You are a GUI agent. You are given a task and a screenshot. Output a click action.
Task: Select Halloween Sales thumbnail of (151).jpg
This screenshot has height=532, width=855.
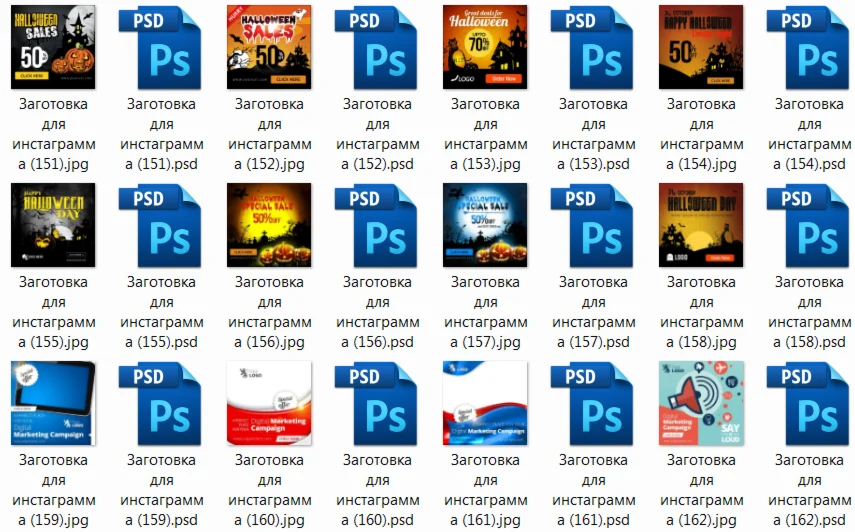53,47
